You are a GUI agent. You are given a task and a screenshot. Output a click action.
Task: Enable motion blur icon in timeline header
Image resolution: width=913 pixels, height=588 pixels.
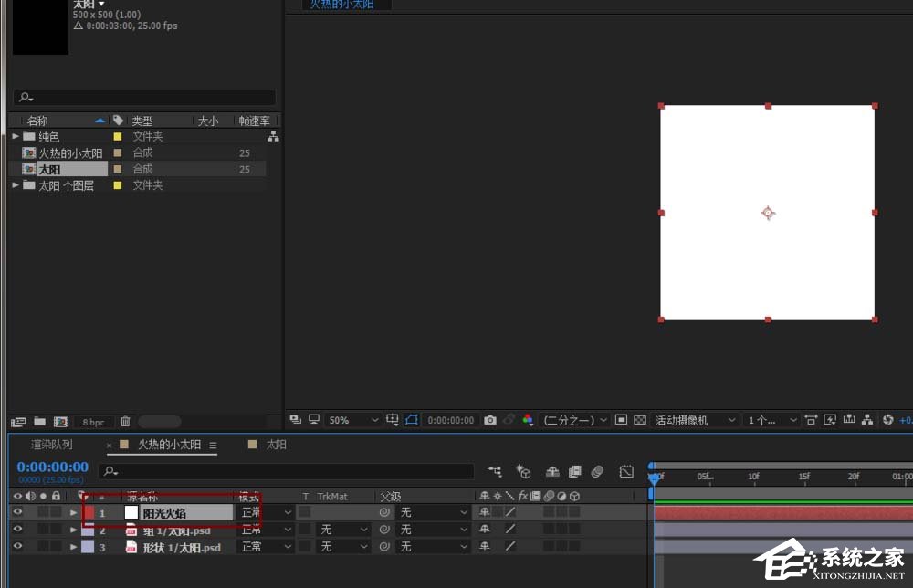(x=597, y=472)
